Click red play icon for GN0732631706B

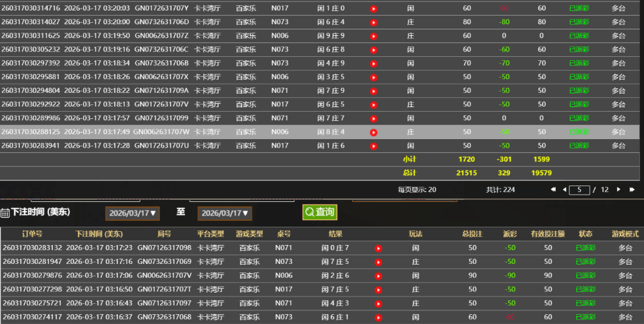[x=373, y=63]
